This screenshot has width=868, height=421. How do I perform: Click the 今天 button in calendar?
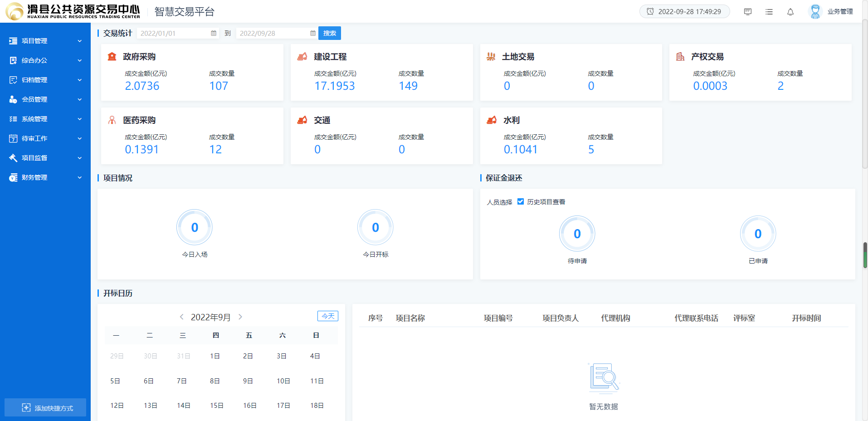tap(327, 316)
